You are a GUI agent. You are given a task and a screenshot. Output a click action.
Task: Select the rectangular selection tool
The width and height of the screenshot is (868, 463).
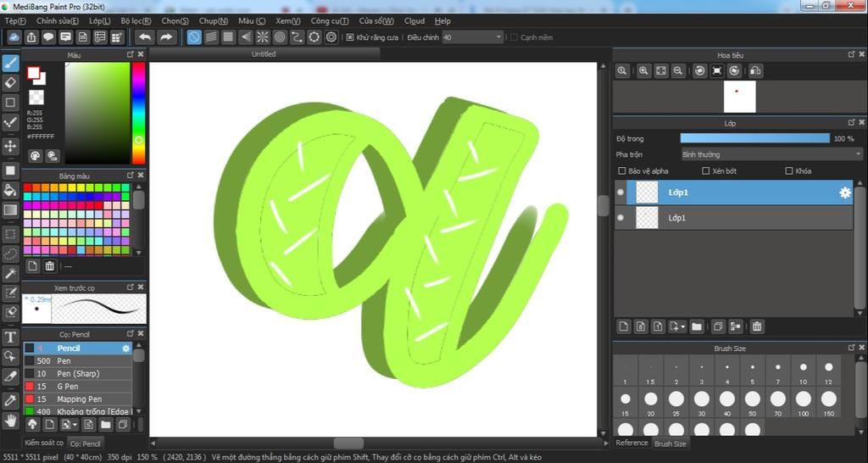coord(10,234)
